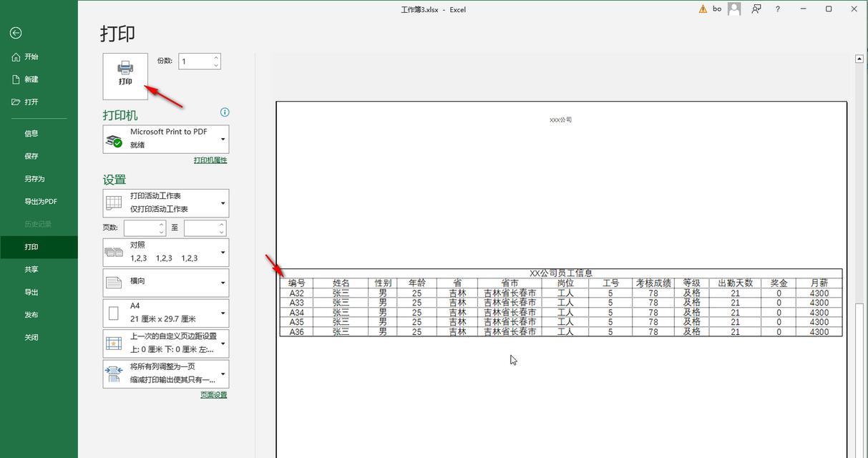This screenshot has height=458, width=868.
Task: Open the 打印机属性 link
Action: click(210, 160)
